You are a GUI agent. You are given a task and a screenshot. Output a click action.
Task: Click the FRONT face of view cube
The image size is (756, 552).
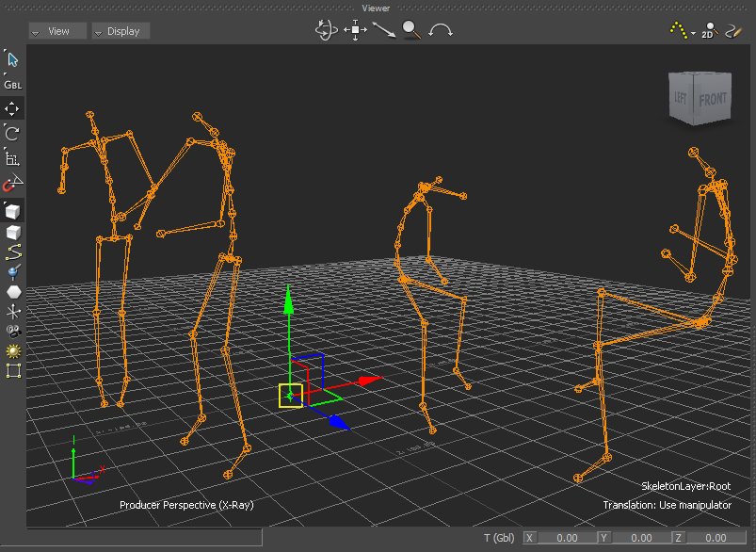(713, 99)
